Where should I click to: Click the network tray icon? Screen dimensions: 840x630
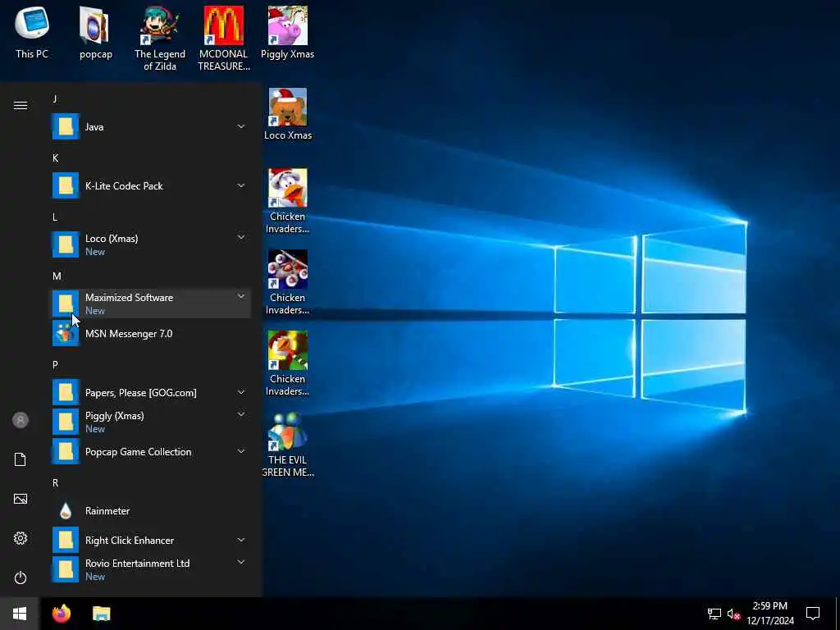[714, 614]
